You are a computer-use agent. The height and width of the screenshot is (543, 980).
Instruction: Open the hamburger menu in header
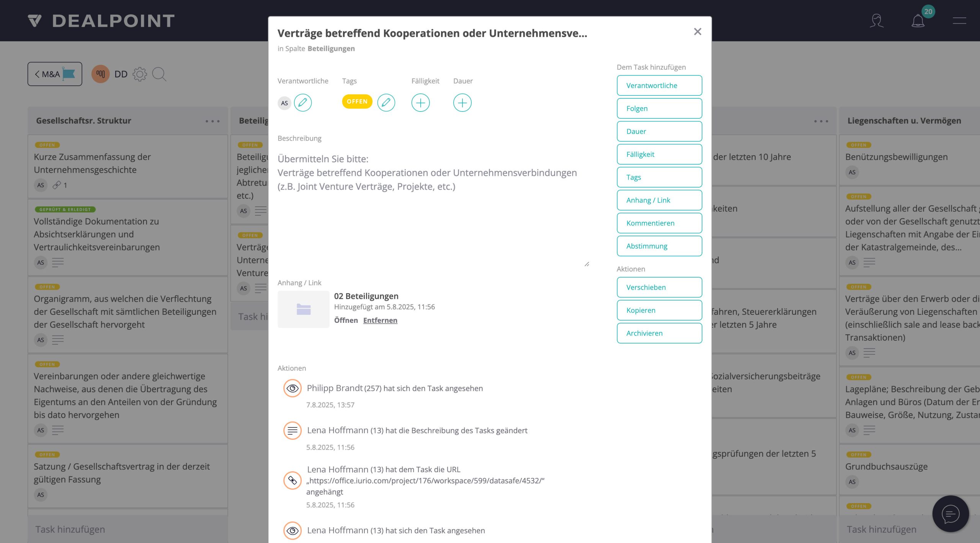tap(959, 21)
